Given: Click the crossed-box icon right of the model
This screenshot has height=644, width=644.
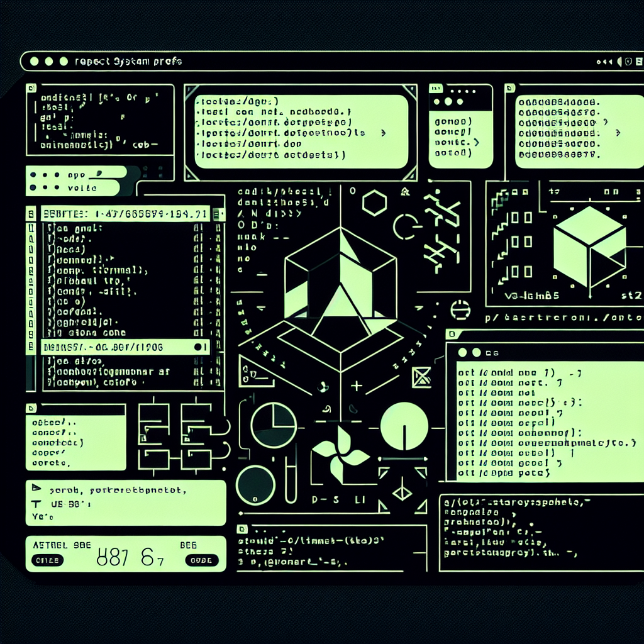Looking at the screenshot, I should (x=421, y=377).
